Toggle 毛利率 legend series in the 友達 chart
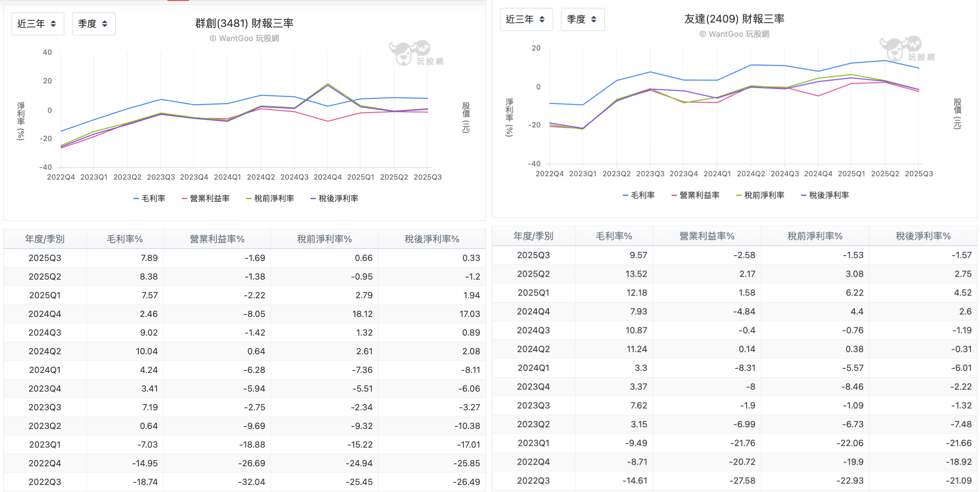 pyautogui.click(x=639, y=195)
